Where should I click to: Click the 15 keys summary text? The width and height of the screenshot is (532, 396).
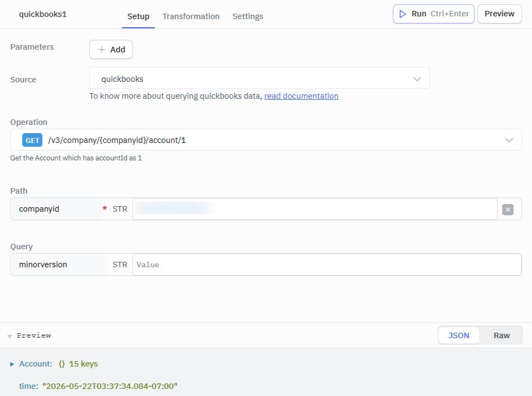(83, 364)
